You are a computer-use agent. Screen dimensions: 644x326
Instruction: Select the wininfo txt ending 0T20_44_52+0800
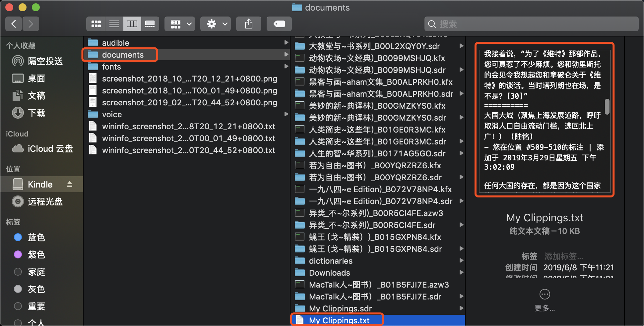186,150
